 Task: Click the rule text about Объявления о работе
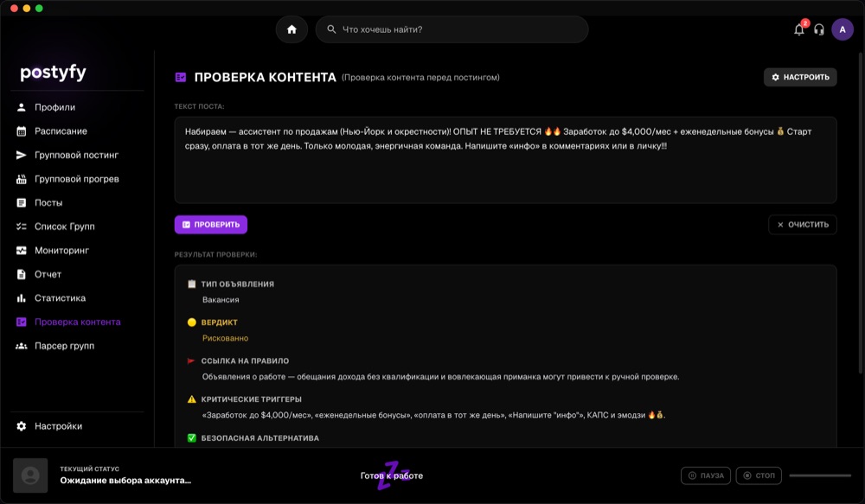click(441, 377)
